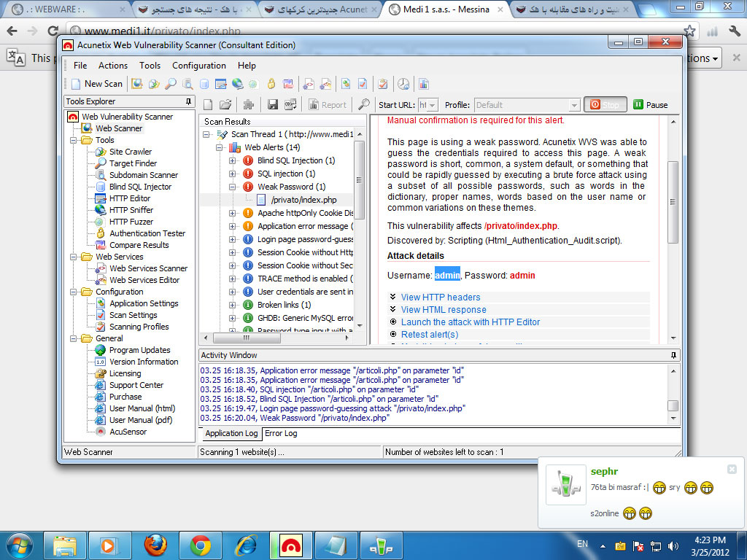Screen dimensions: 747x560
Task: Open the Reporter chart toolbar icon
Action: (424, 84)
